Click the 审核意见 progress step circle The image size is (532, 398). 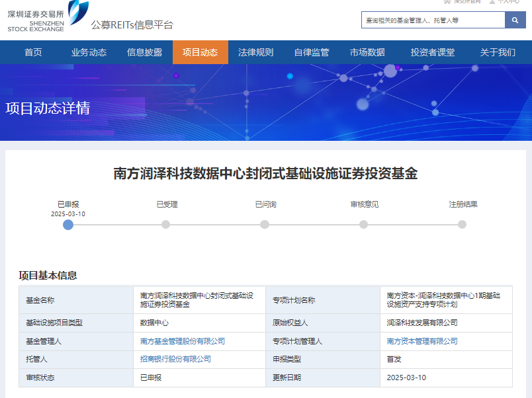pyautogui.click(x=364, y=225)
